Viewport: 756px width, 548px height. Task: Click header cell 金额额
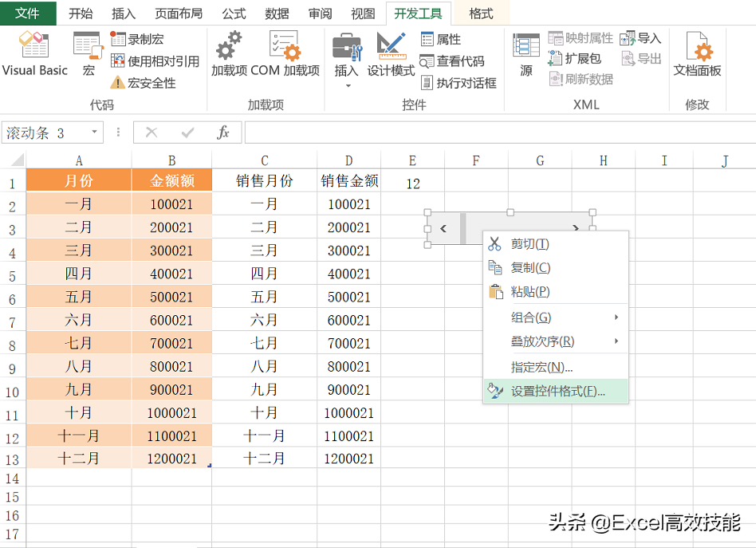pos(171,180)
